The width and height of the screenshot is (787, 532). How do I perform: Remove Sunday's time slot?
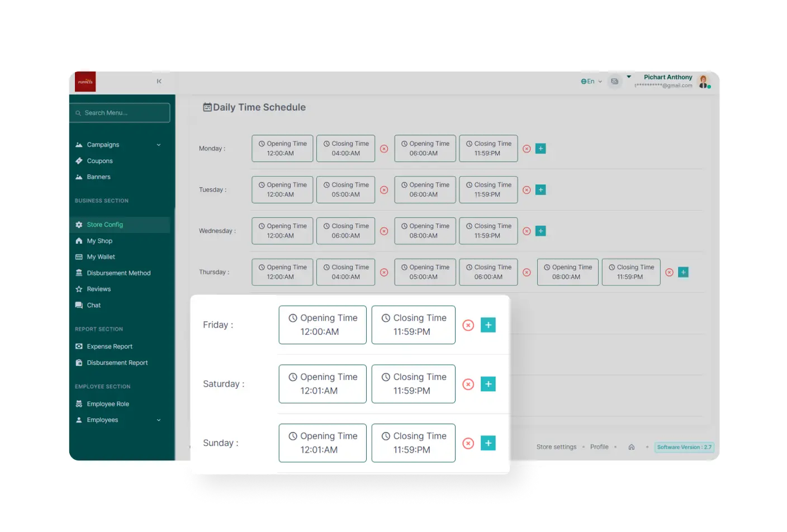point(468,443)
